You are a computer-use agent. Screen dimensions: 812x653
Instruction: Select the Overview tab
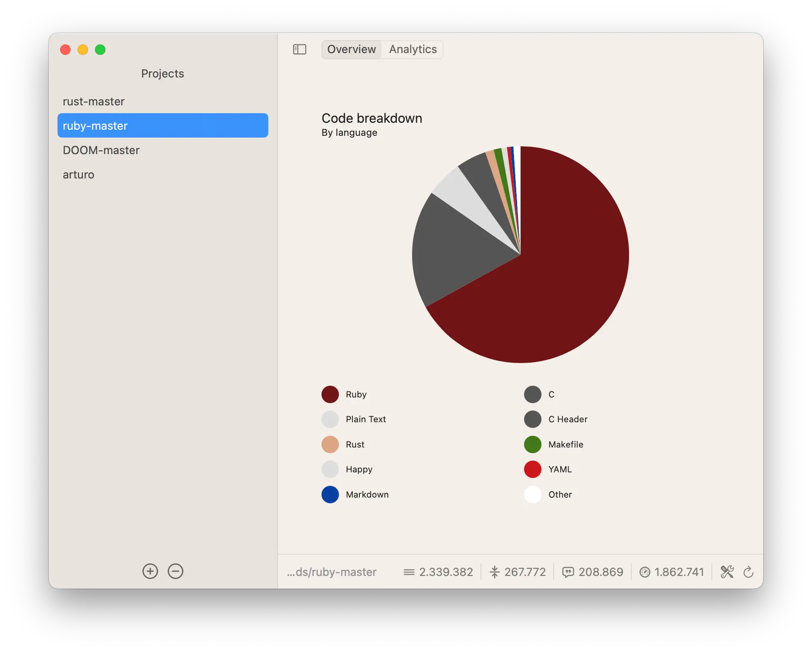[352, 49]
